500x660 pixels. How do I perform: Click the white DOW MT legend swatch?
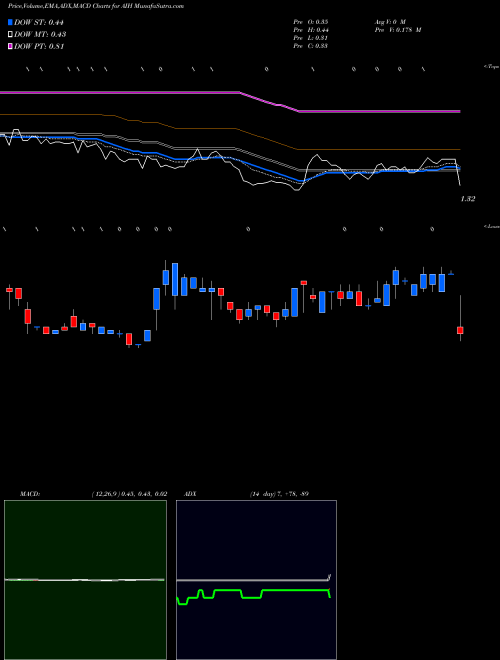(x=10, y=34)
